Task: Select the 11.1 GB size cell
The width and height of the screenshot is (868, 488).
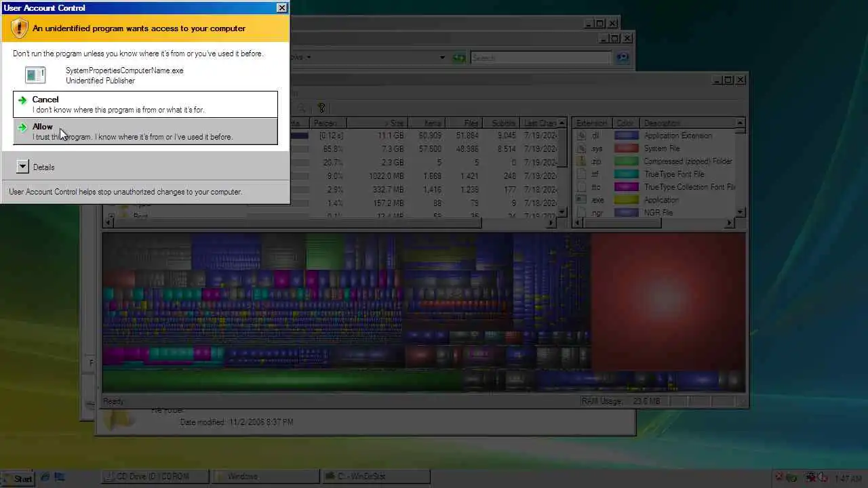Action: (x=390, y=136)
